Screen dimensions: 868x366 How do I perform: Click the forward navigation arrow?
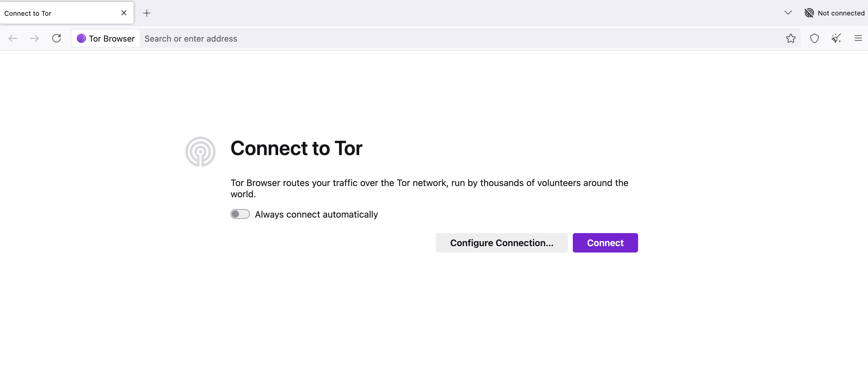34,38
